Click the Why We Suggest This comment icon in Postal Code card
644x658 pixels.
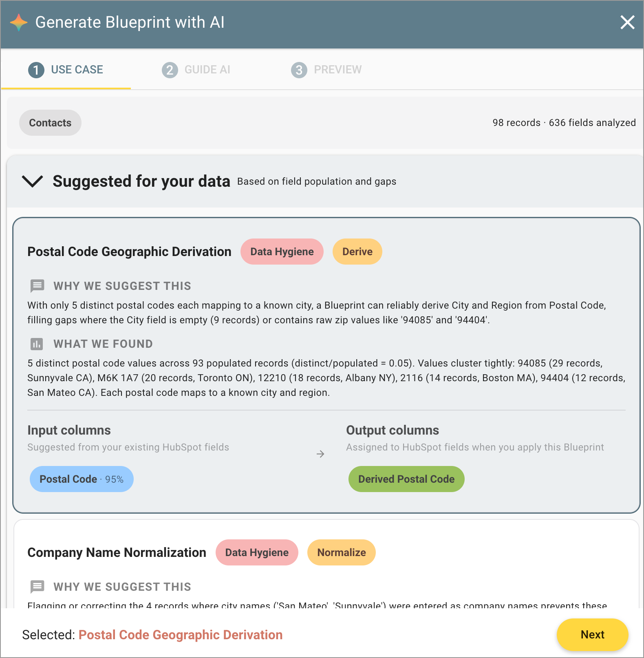coord(37,286)
